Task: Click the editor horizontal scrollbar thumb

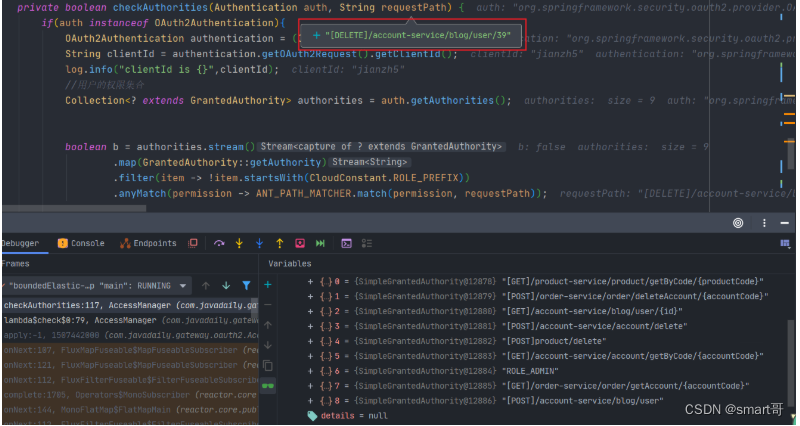Action: [74, 208]
